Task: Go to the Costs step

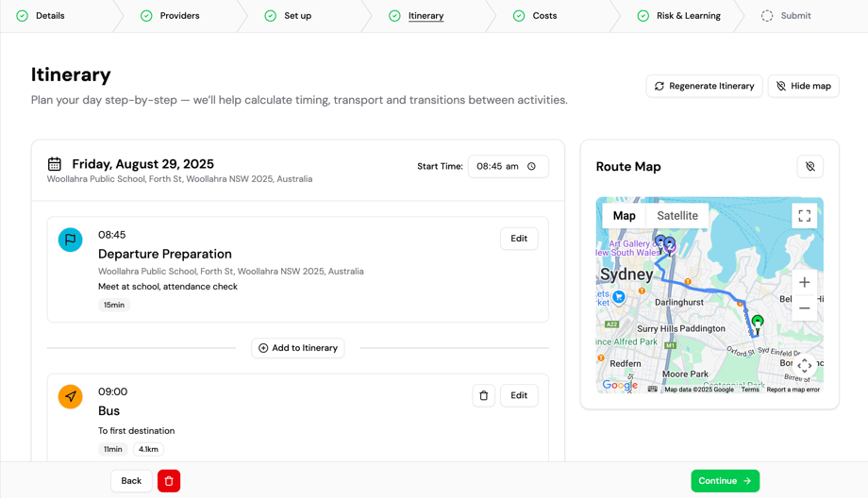Action: [x=544, y=16]
